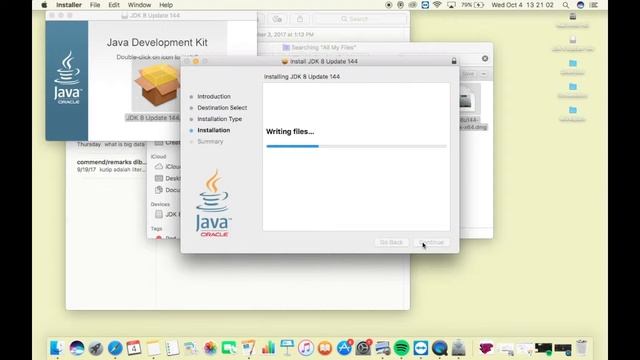
Task: Open QuickTime Player in dock
Action: click(x=440, y=348)
